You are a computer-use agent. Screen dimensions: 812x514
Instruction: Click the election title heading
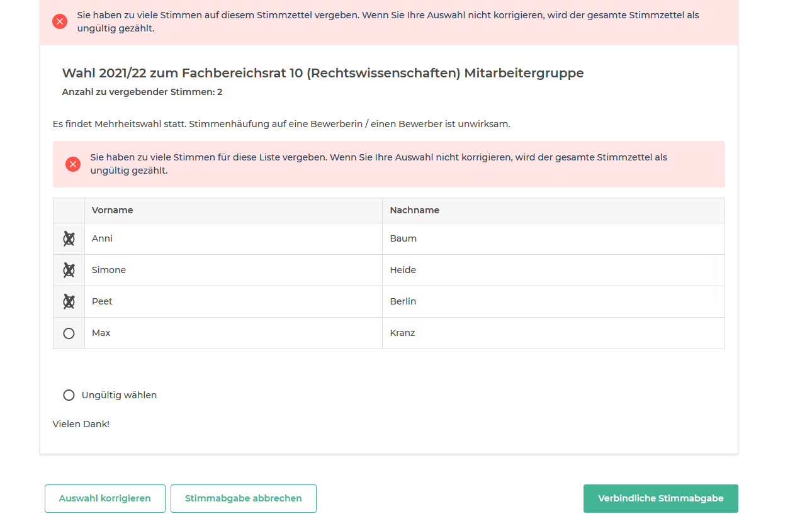pos(323,73)
